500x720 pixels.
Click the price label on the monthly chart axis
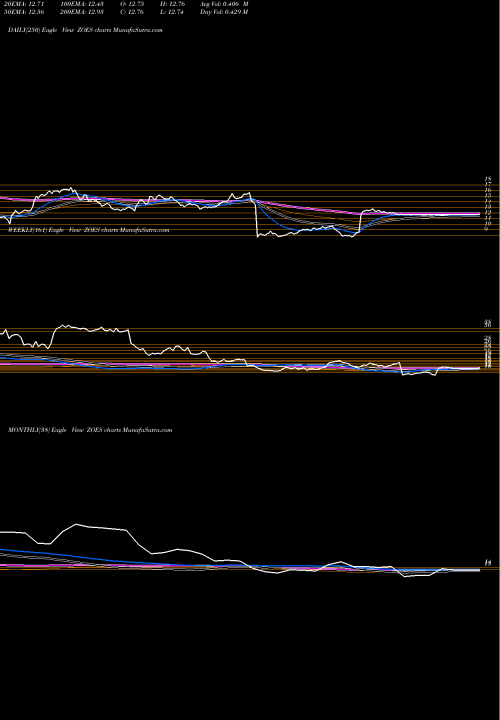[488, 562]
